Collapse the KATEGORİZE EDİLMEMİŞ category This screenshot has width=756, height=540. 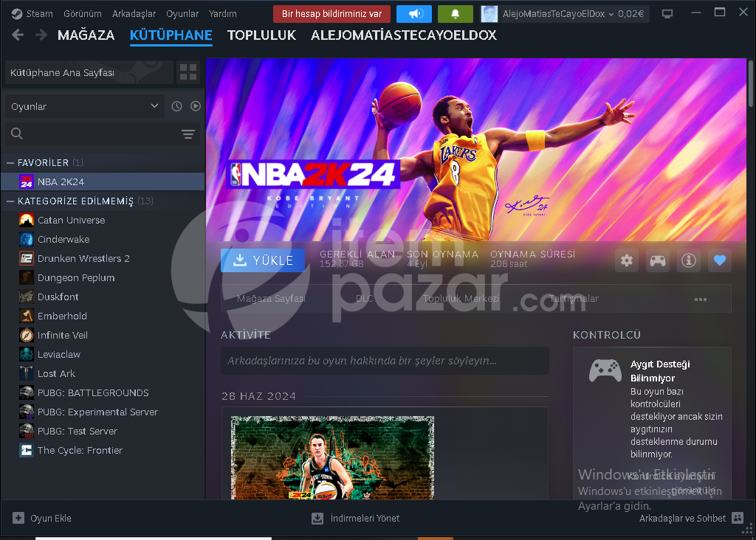(x=10, y=201)
